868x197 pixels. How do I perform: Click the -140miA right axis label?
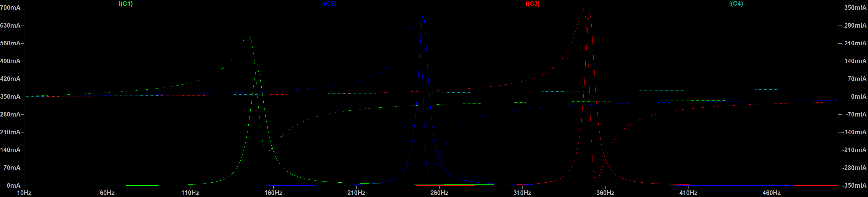(x=854, y=132)
